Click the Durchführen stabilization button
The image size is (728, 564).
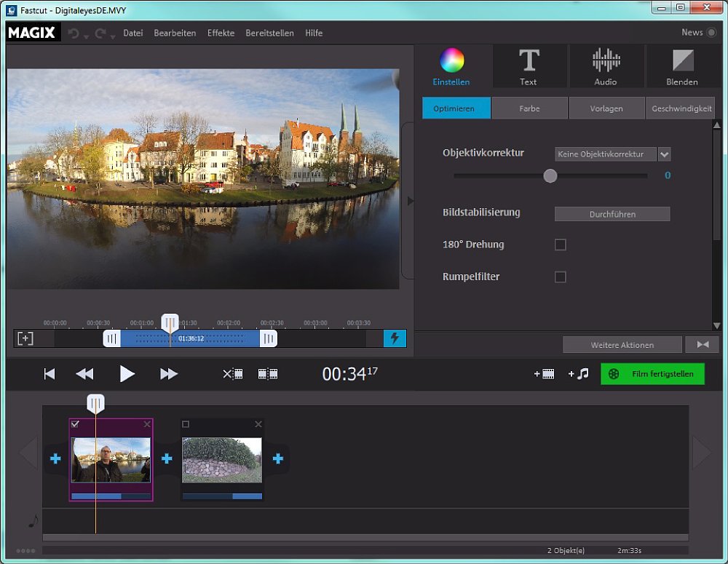pos(612,214)
